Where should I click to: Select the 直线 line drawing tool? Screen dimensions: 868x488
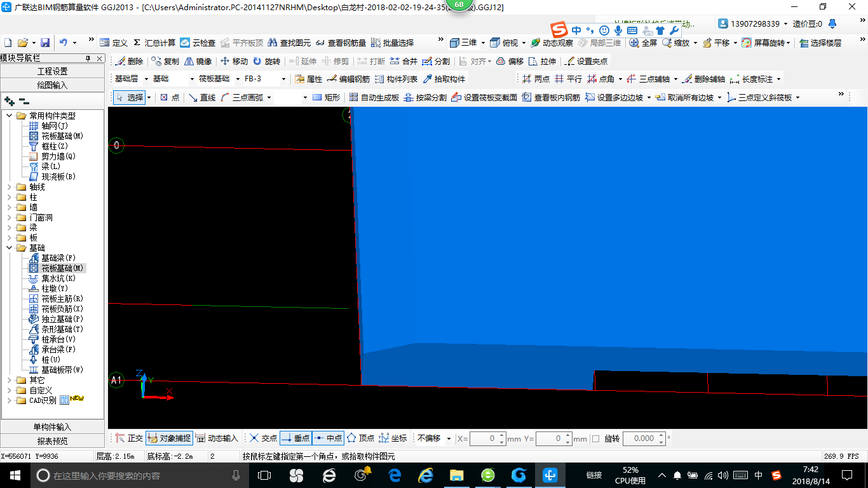(x=202, y=98)
